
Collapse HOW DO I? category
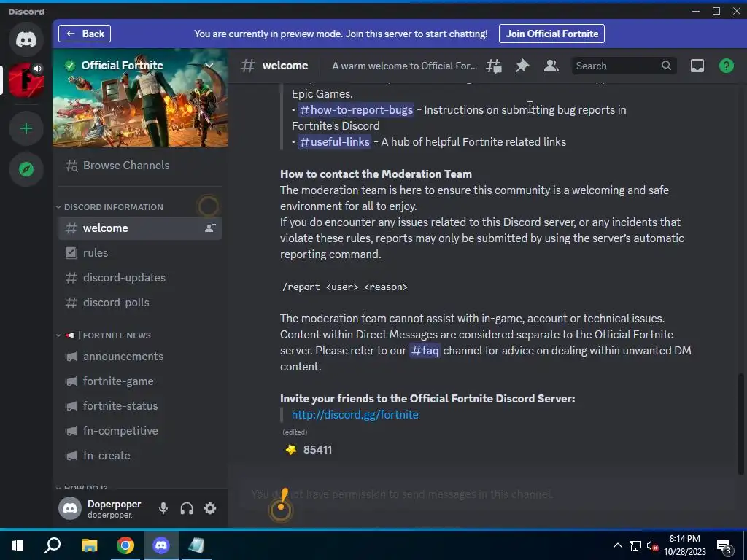82,487
